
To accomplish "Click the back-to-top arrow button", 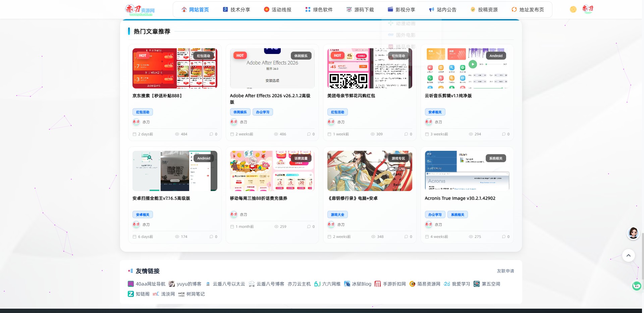I will (x=629, y=255).
